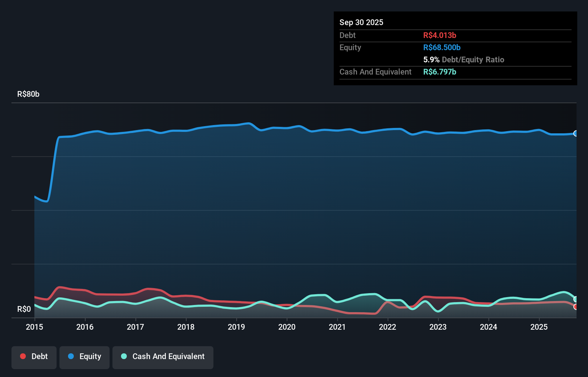Click the red Debt value R$4.013b
This screenshot has width=588, height=377.
click(440, 35)
